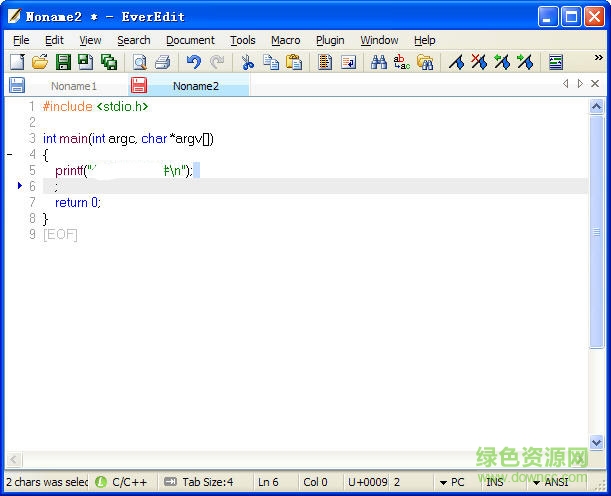Toggle the INS insert mode indicator
611x496 pixels.
[495, 482]
